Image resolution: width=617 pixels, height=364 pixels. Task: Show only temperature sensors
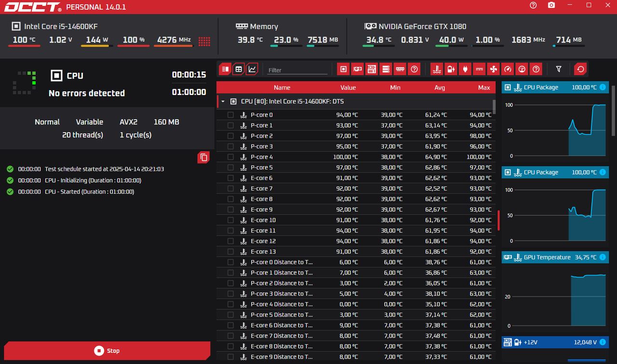tap(438, 69)
